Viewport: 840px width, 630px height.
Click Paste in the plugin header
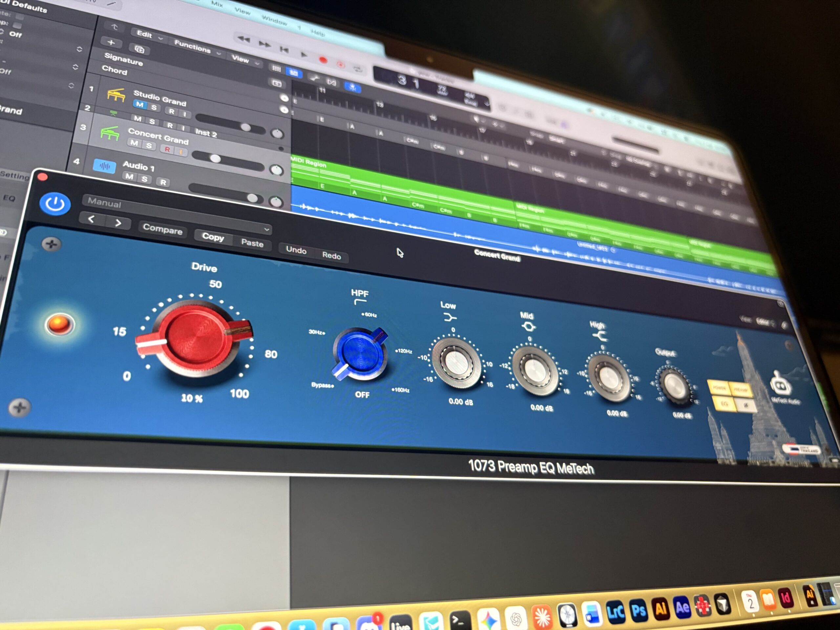click(x=252, y=243)
